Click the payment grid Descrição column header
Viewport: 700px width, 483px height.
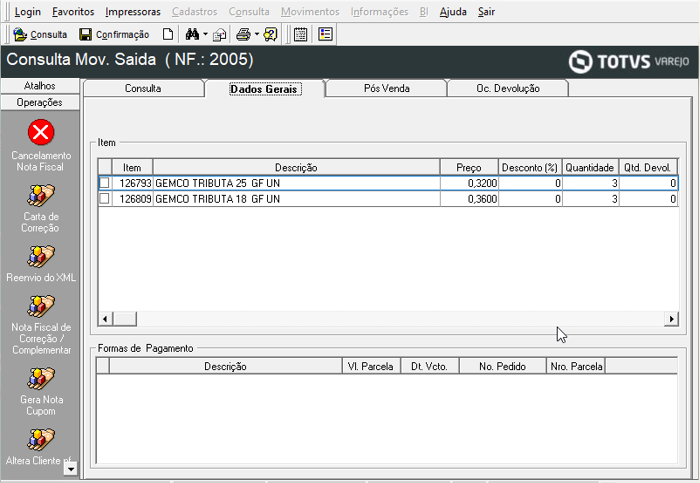[x=225, y=366]
